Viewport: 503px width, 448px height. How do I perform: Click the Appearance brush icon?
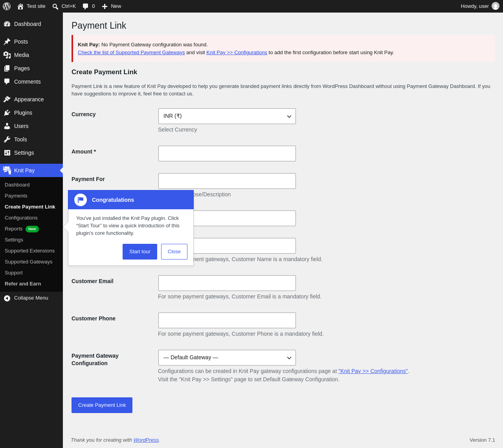click(7, 99)
